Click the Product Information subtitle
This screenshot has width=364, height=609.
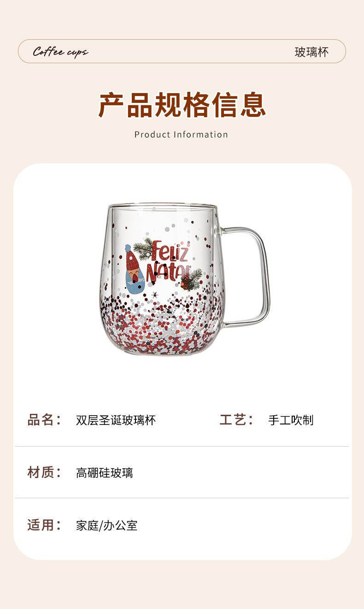click(182, 135)
